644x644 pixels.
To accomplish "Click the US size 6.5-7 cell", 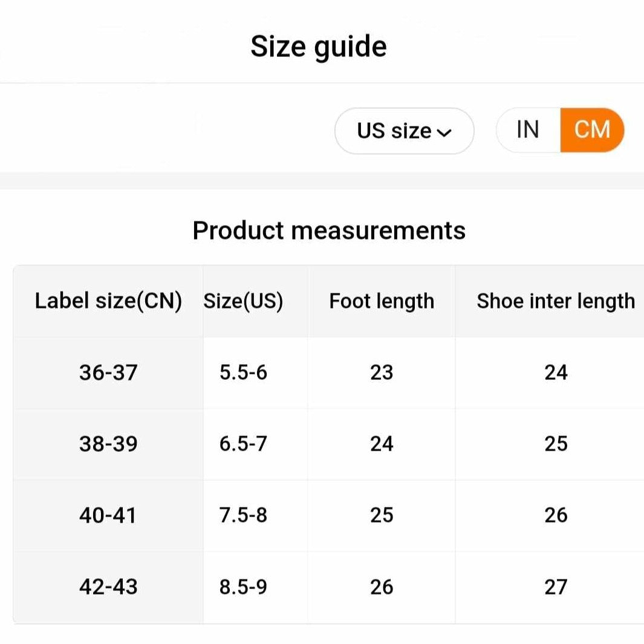I will click(x=243, y=444).
